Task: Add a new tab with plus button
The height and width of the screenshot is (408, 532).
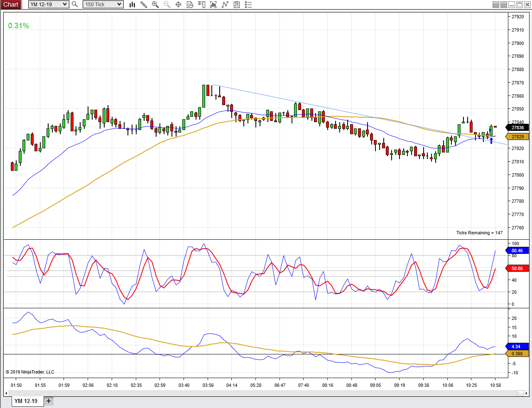Action: 49,401
